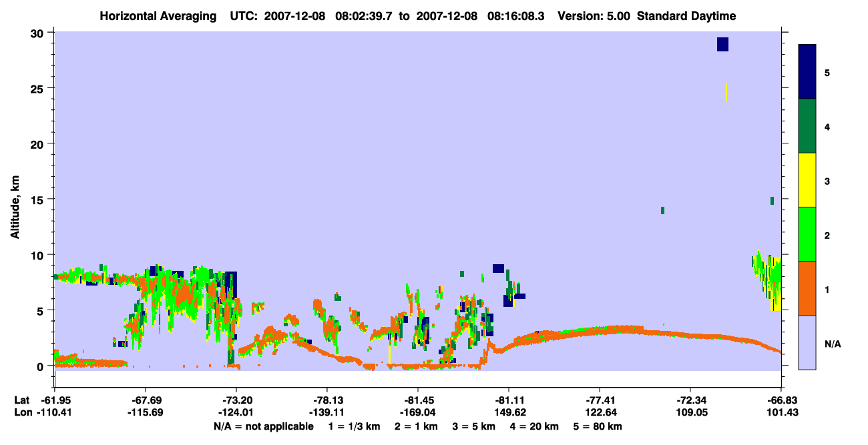Click the latitude value '-72.34'
Viewport: 868px width, 445px height.
(690, 400)
